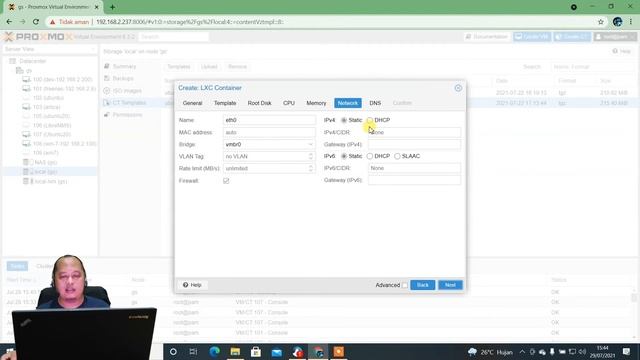Viewport: 640px width, 360px height.
Task: Select the IPv6 DHCP radio button
Action: pyautogui.click(x=370, y=156)
